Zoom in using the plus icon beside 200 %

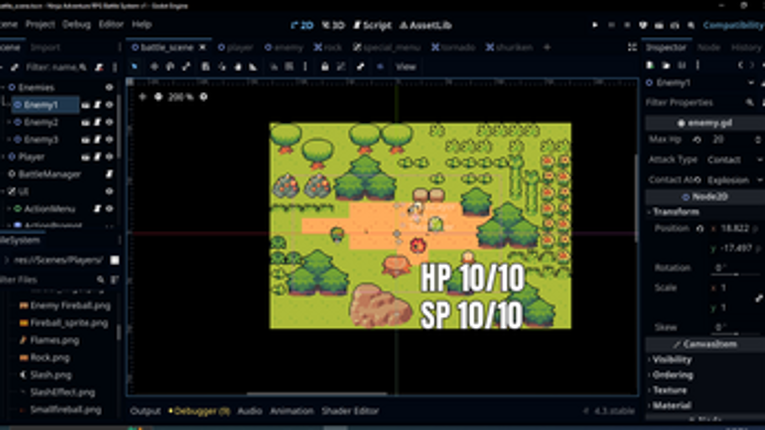204,97
